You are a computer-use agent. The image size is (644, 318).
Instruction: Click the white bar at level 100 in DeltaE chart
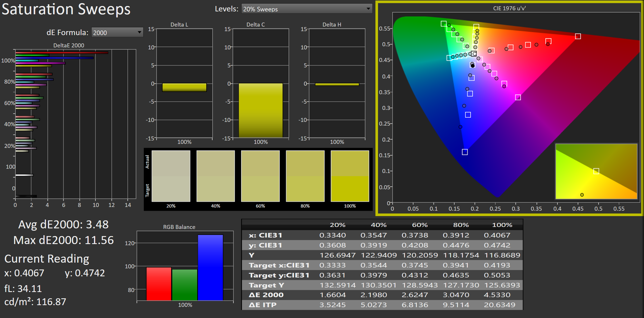click(x=24, y=175)
